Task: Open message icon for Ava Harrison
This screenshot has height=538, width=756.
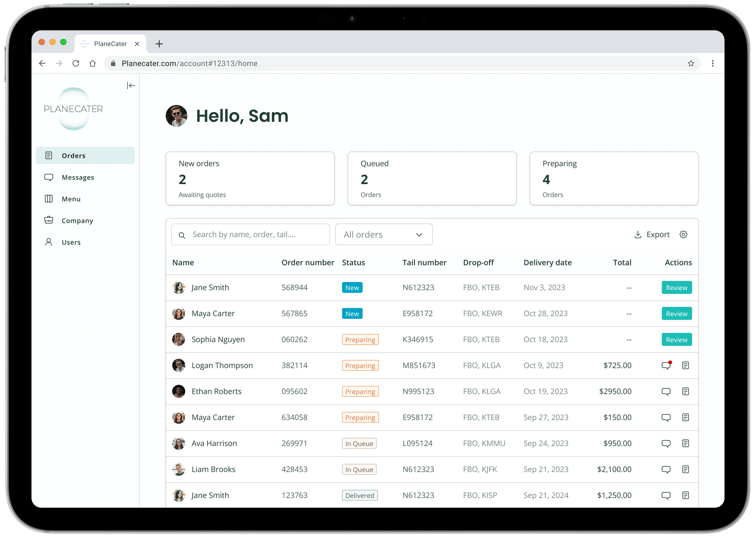Action: click(666, 444)
